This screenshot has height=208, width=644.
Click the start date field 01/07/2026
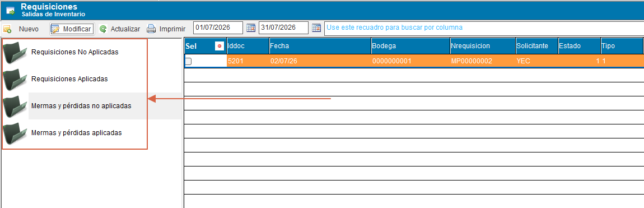tap(218, 28)
